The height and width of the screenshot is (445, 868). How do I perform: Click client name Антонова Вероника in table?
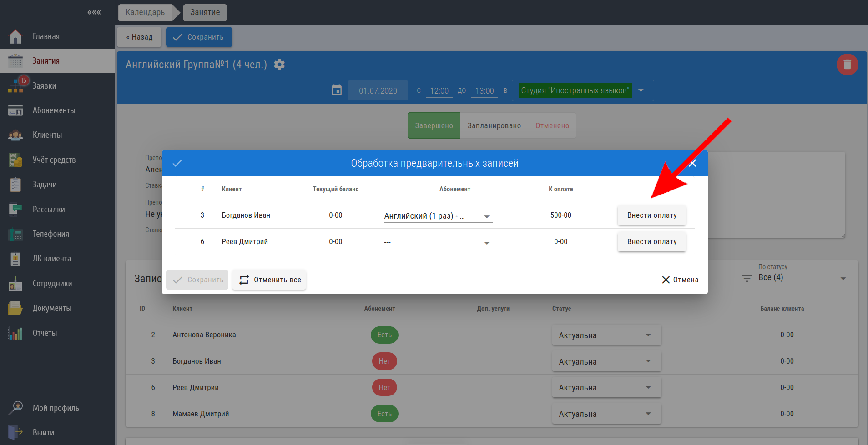204,335
